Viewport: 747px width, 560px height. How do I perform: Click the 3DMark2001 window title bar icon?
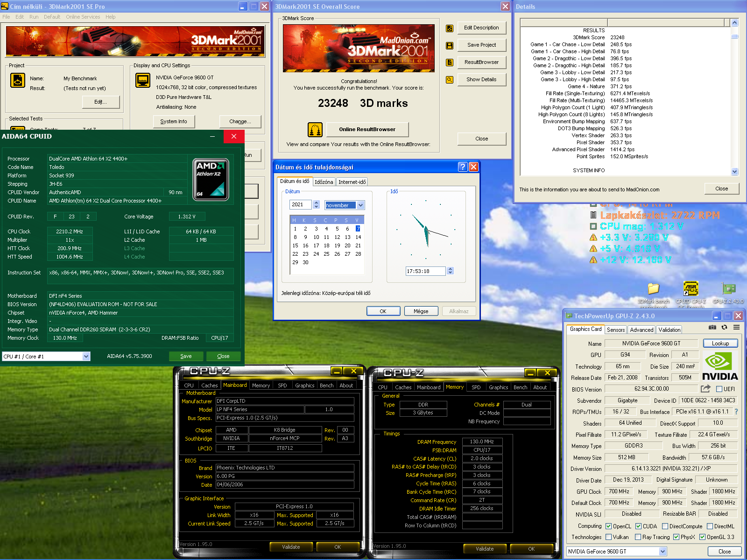pos(5,7)
